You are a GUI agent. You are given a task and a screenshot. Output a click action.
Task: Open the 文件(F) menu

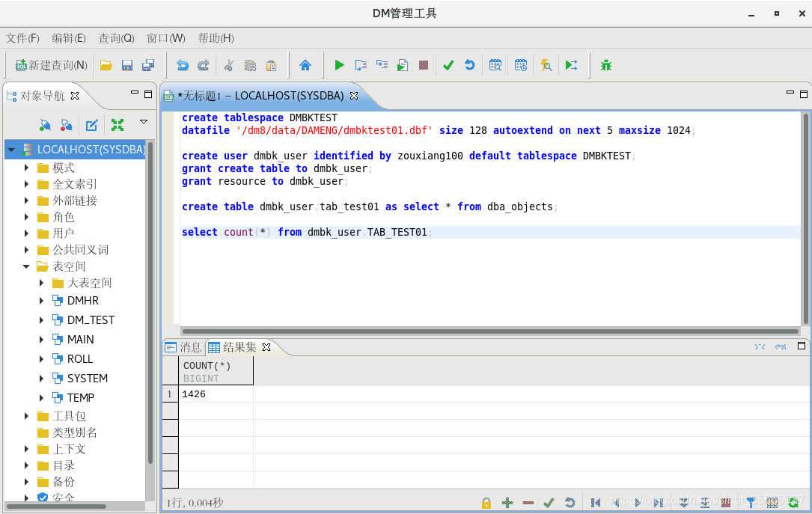click(x=22, y=38)
